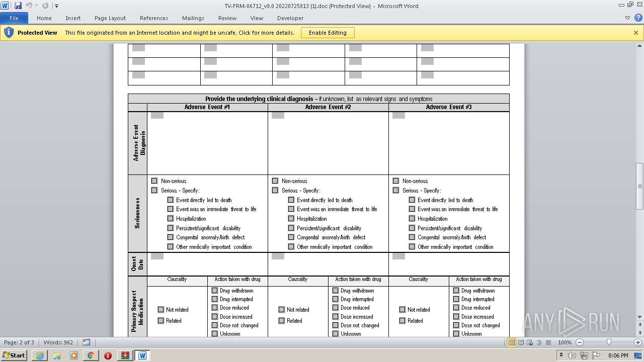Screen dimensions: 644x362
Task: Check 'Other medically important condition' for Event #3
Action: pos(412,247)
